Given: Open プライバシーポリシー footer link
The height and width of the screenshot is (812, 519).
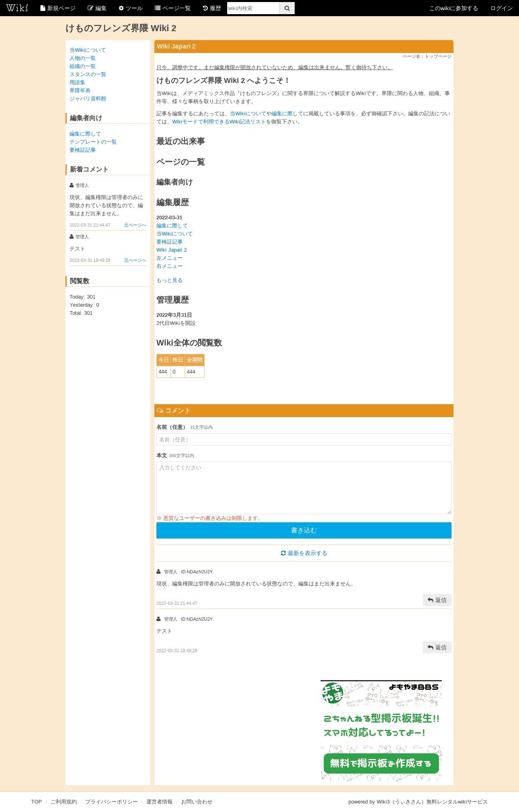Looking at the screenshot, I should click(112, 802).
